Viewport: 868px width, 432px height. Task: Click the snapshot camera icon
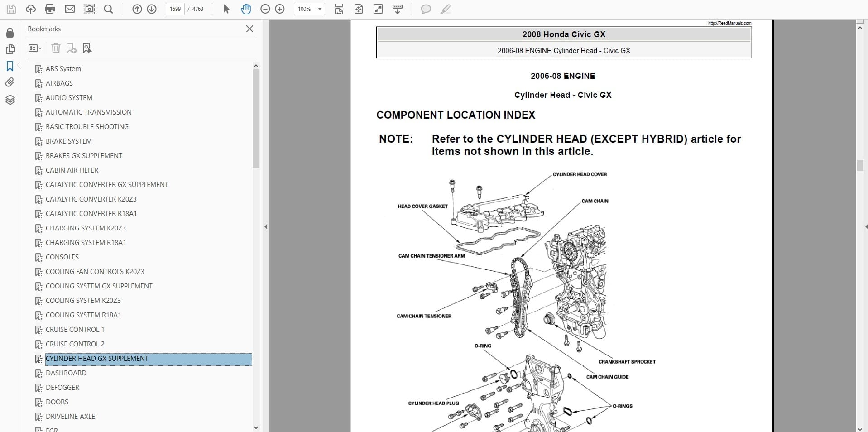(x=89, y=9)
